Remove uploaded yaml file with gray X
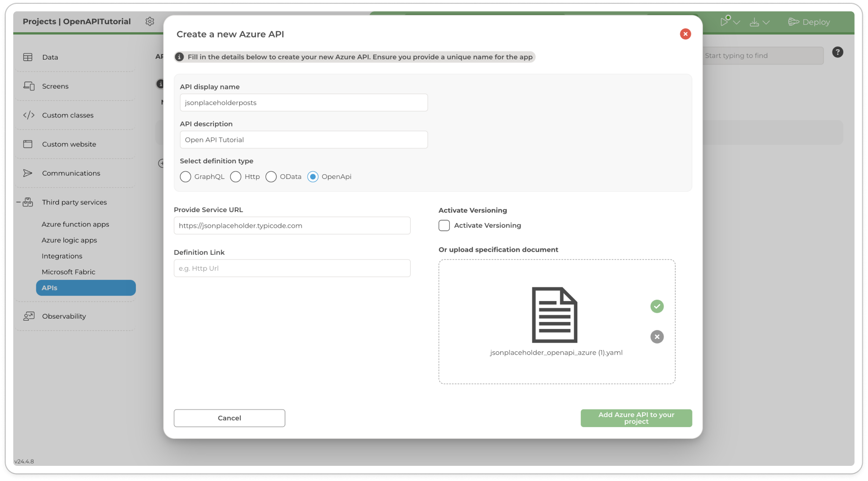 point(656,337)
